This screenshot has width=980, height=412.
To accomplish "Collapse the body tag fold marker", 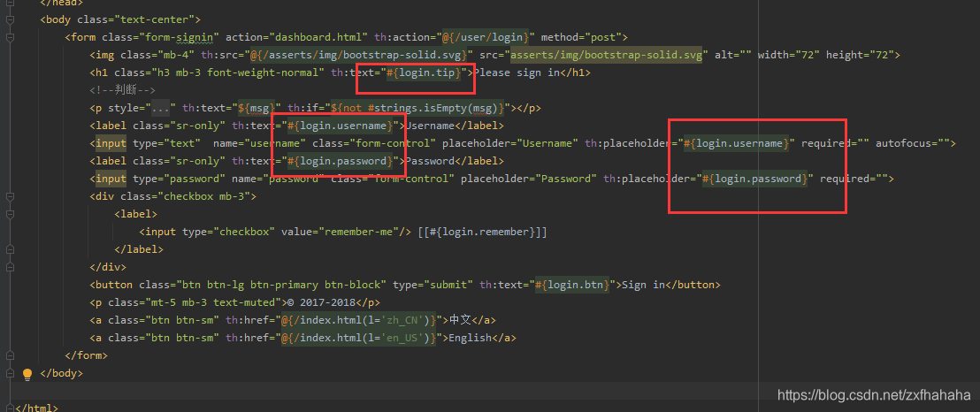I will coord(10,19).
